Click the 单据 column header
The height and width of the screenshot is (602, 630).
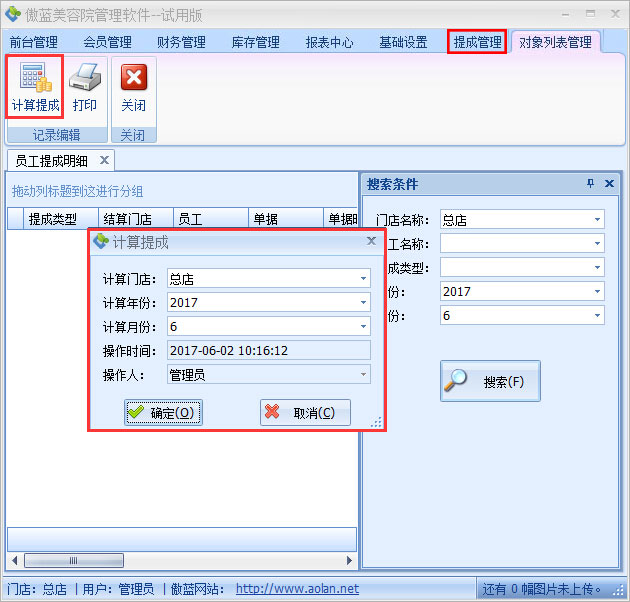coord(286,219)
